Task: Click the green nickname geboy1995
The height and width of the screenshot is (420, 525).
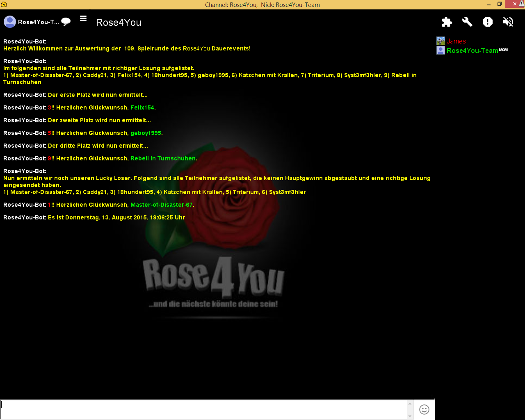Action: pos(146,133)
